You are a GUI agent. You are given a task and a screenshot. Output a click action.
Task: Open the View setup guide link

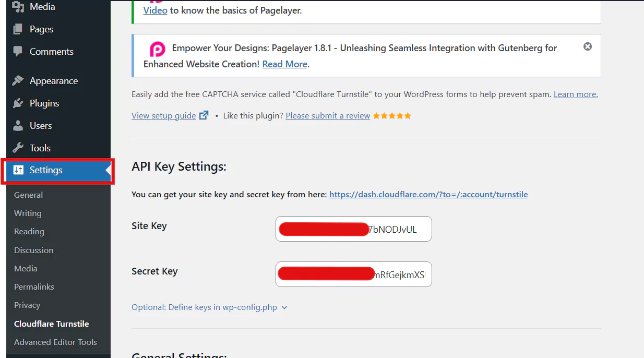click(x=164, y=116)
